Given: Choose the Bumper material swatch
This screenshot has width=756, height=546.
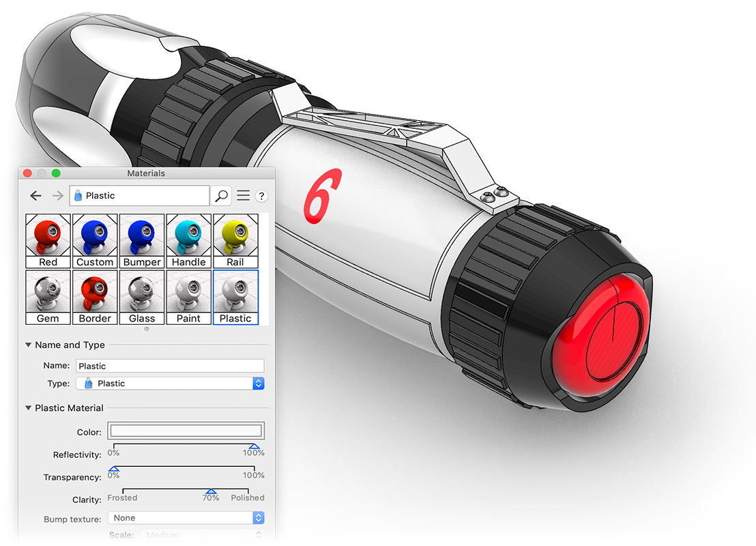Looking at the screenshot, I should click(x=142, y=240).
